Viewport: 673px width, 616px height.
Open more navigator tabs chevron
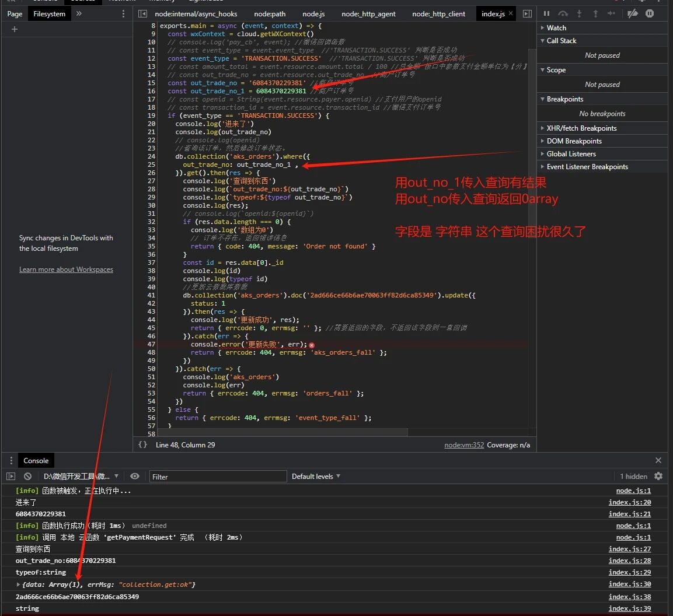[x=79, y=14]
